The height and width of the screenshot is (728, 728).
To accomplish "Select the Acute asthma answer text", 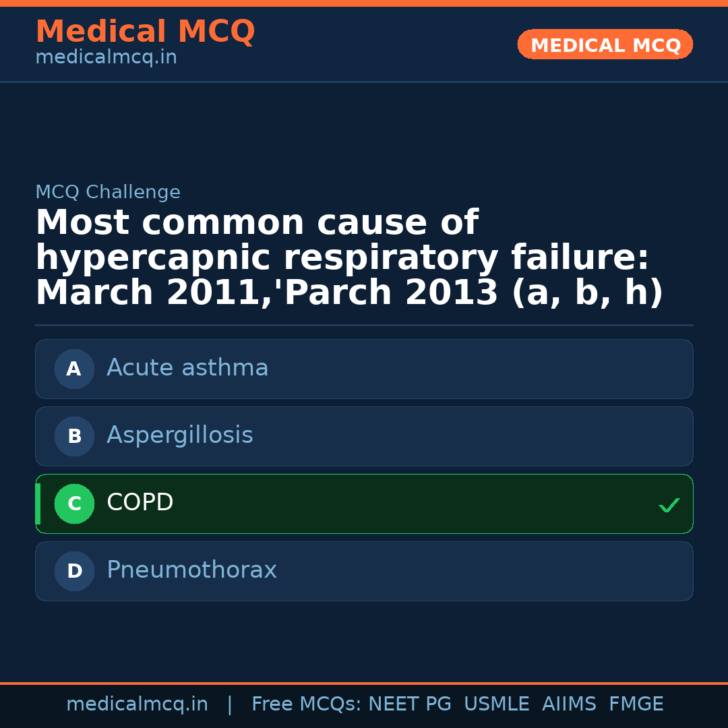I will pyautogui.click(x=187, y=368).
